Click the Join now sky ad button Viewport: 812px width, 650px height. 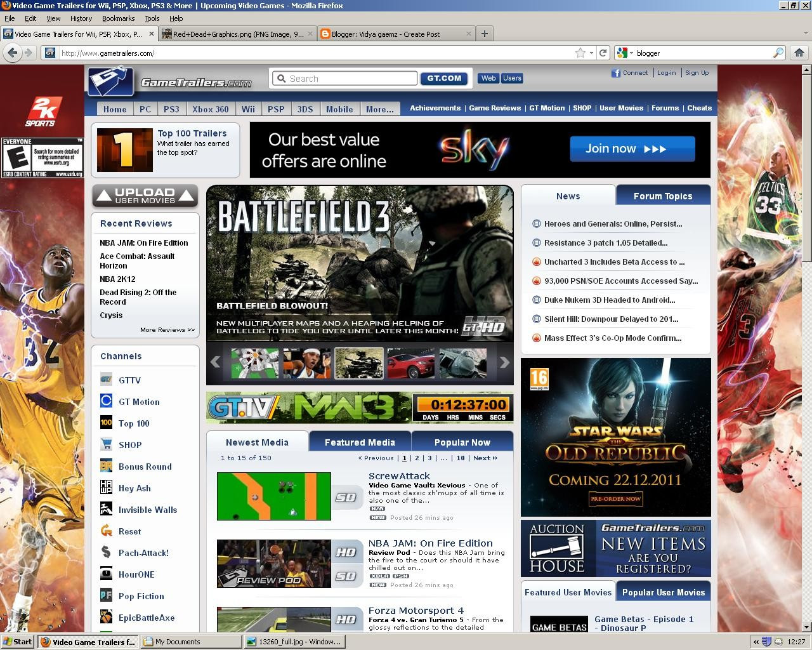(632, 149)
